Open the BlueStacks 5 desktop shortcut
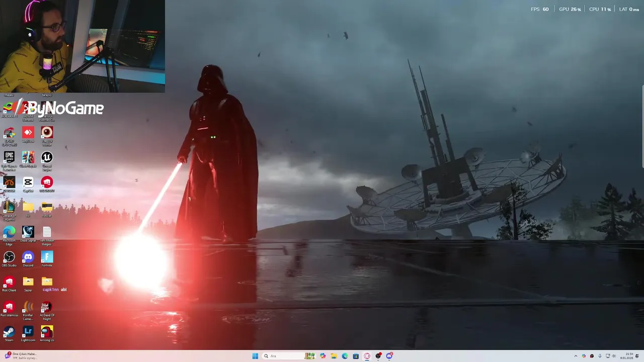Viewport: 644px width, 362px height. coord(9,110)
